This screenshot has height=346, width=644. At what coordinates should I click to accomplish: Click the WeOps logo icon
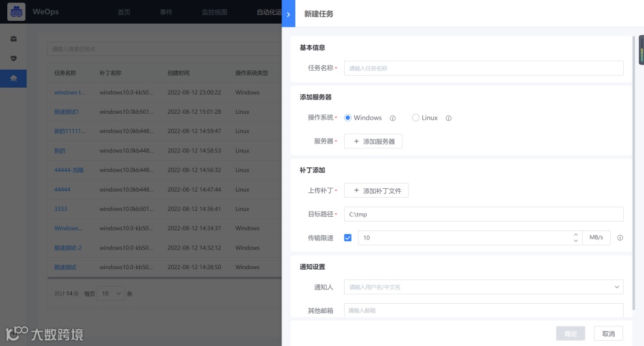coord(17,12)
